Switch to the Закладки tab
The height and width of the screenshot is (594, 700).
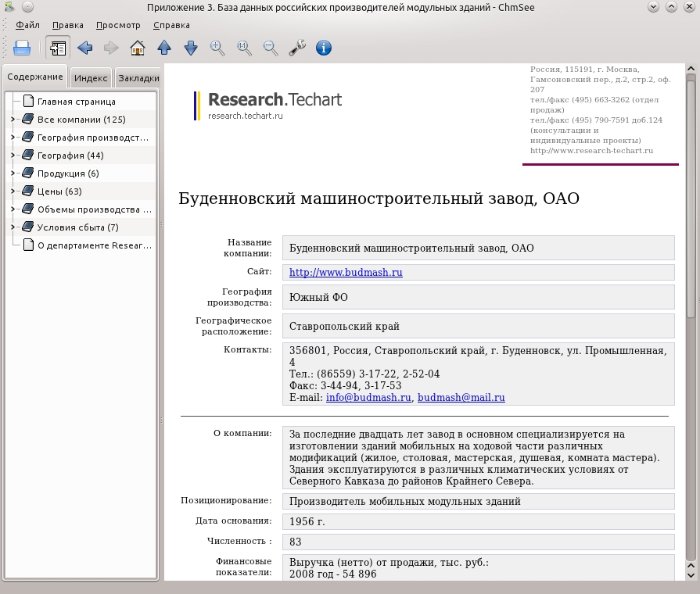[x=138, y=78]
